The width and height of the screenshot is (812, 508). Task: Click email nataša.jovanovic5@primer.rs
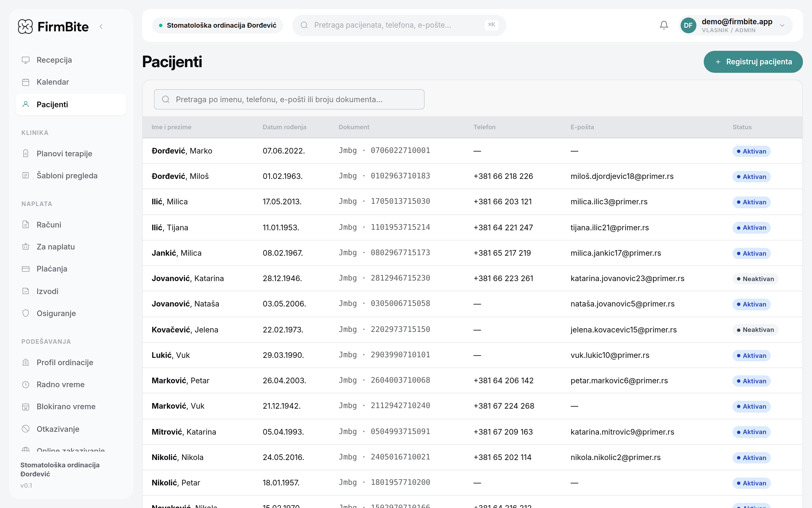(x=623, y=304)
